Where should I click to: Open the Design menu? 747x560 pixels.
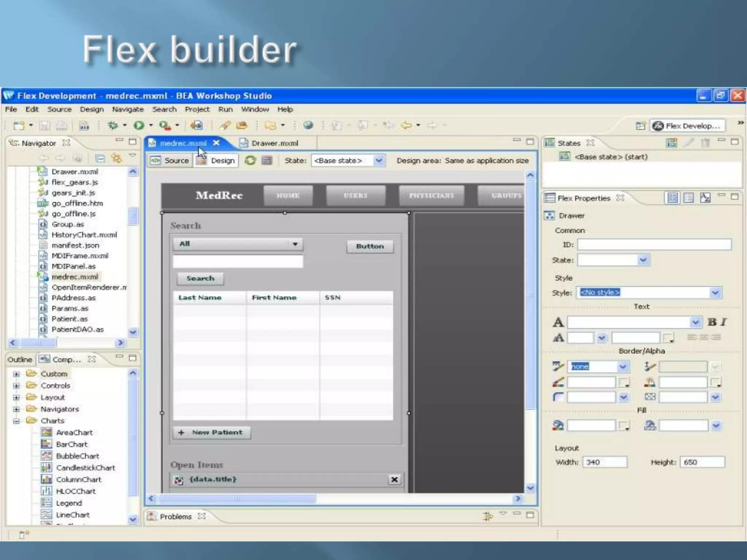point(92,109)
